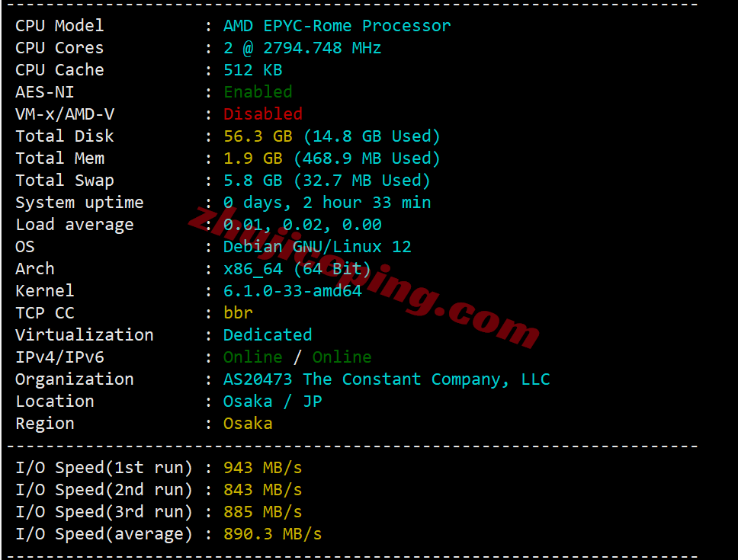Click the TCP CC value bbr
The width and height of the screenshot is (738, 560).
tap(238, 313)
